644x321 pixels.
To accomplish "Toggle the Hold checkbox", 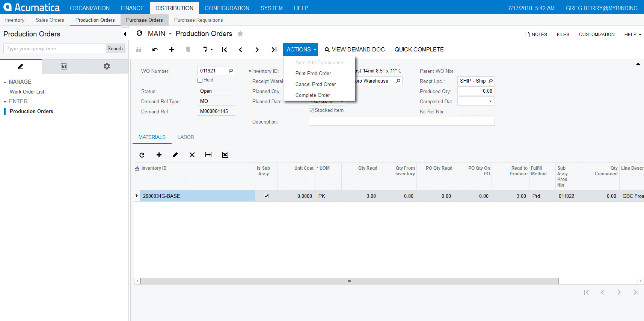I will coord(200,80).
